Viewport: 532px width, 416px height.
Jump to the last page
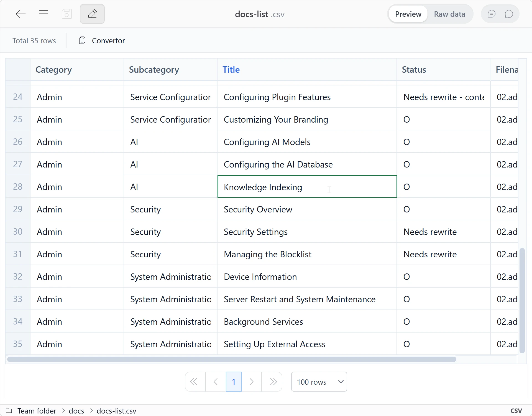272,382
